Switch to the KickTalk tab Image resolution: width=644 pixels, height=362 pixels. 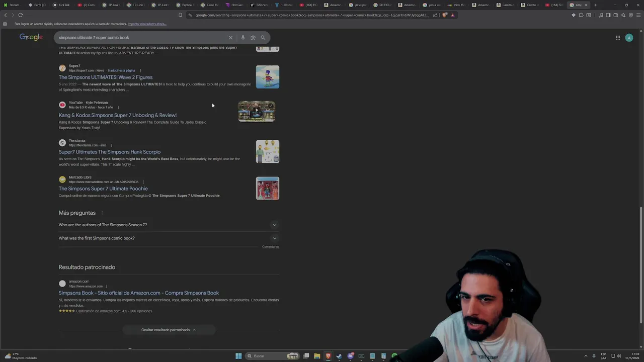(x=61, y=5)
